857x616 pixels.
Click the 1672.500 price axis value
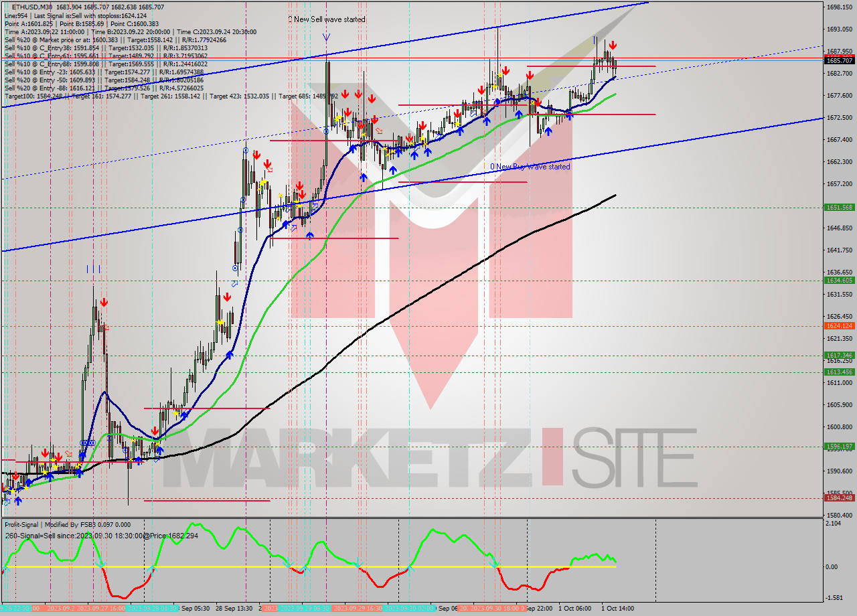[840, 118]
